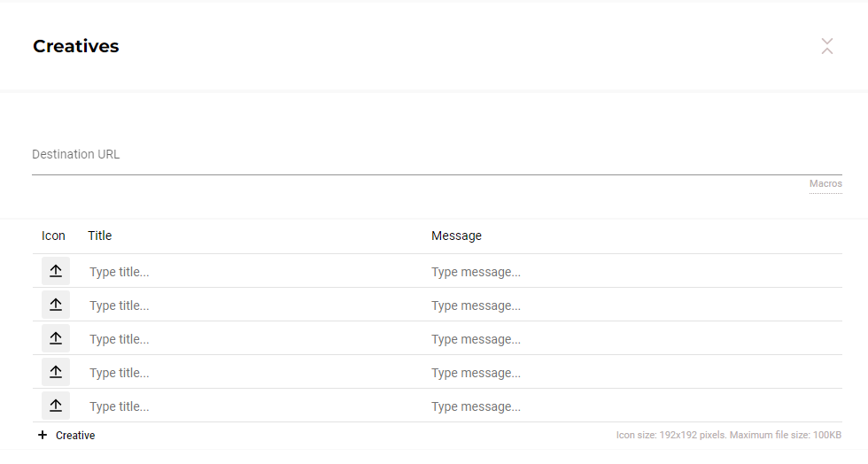Click the third row title field
Screen dimensions: 868x464
252,339
